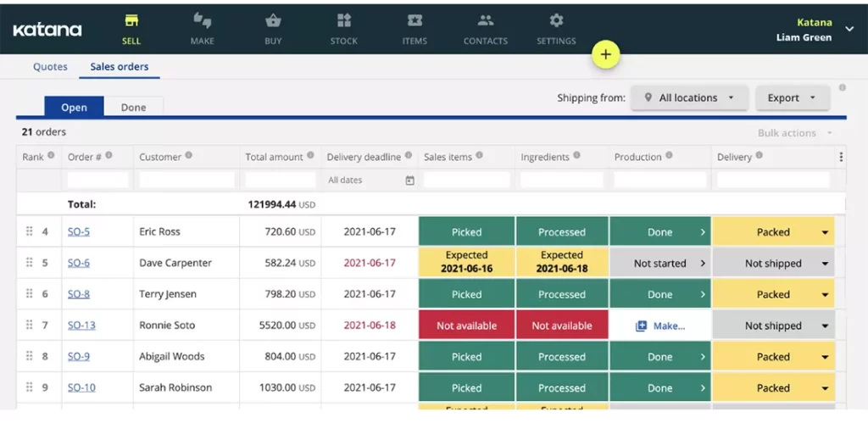868x423 pixels.
Task: Open the Stock module icon
Action: pos(343,21)
